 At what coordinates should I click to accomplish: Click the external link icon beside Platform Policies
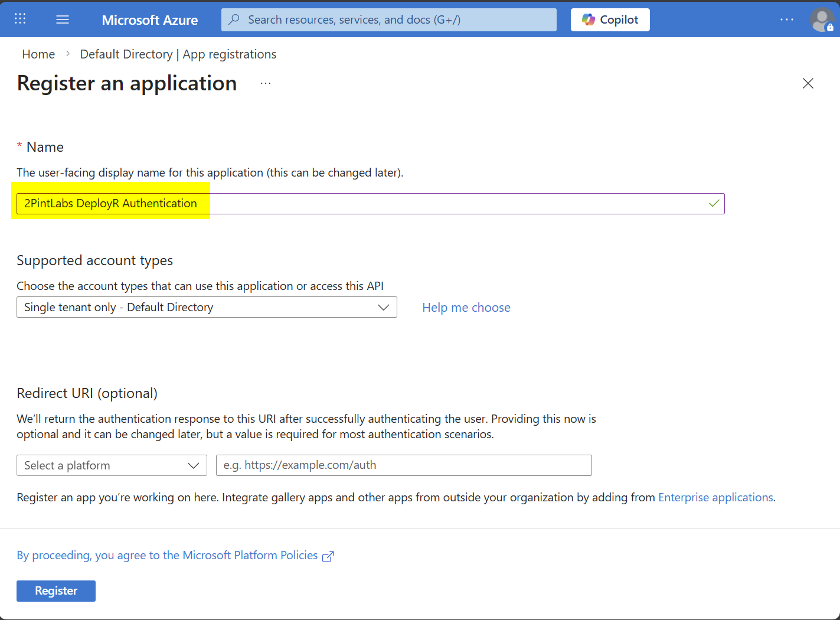[328, 556]
